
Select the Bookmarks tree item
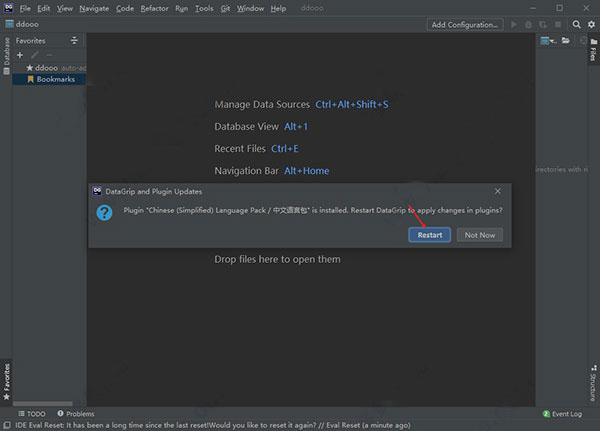tap(49, 79)
